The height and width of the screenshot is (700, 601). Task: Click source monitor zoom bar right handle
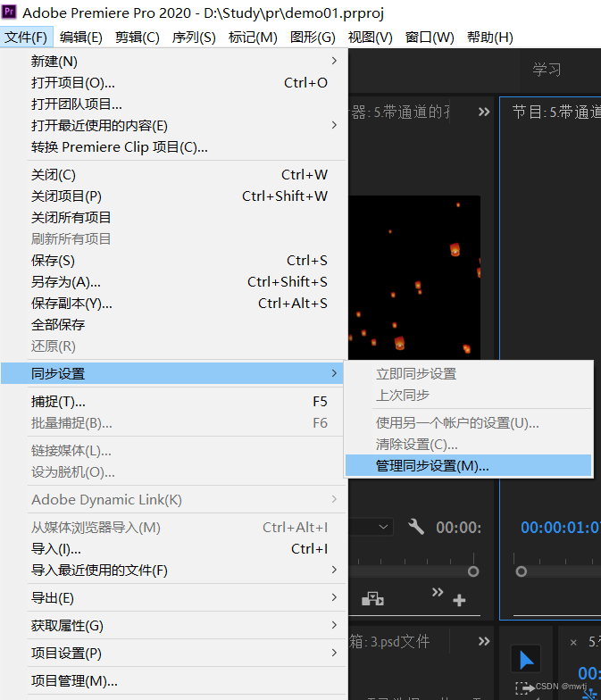473,571
